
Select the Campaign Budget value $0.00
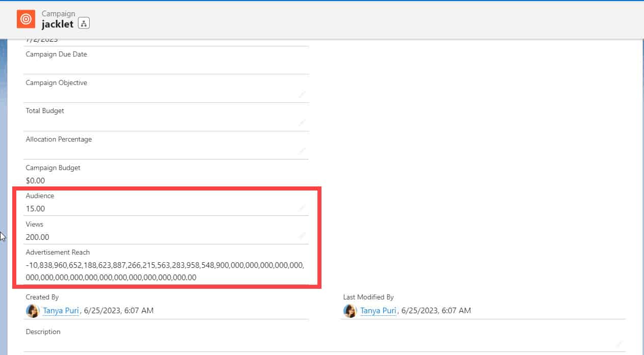(35, 180)
